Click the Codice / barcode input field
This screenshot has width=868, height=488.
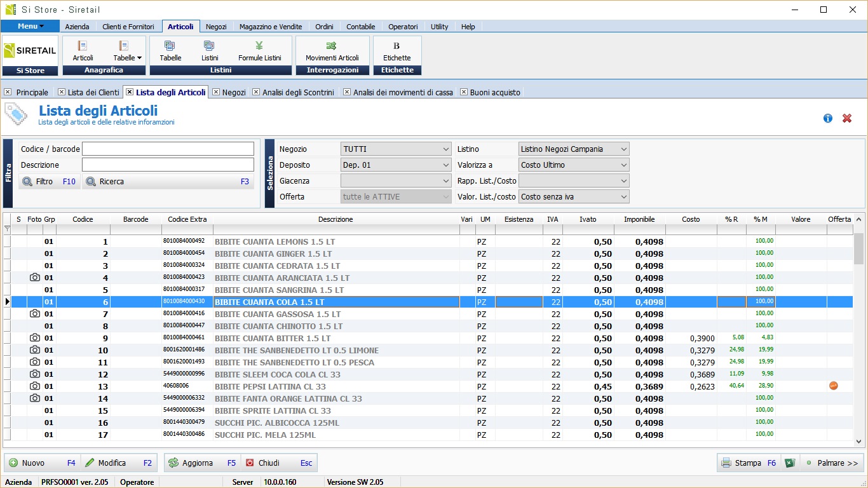click(168, 149)
